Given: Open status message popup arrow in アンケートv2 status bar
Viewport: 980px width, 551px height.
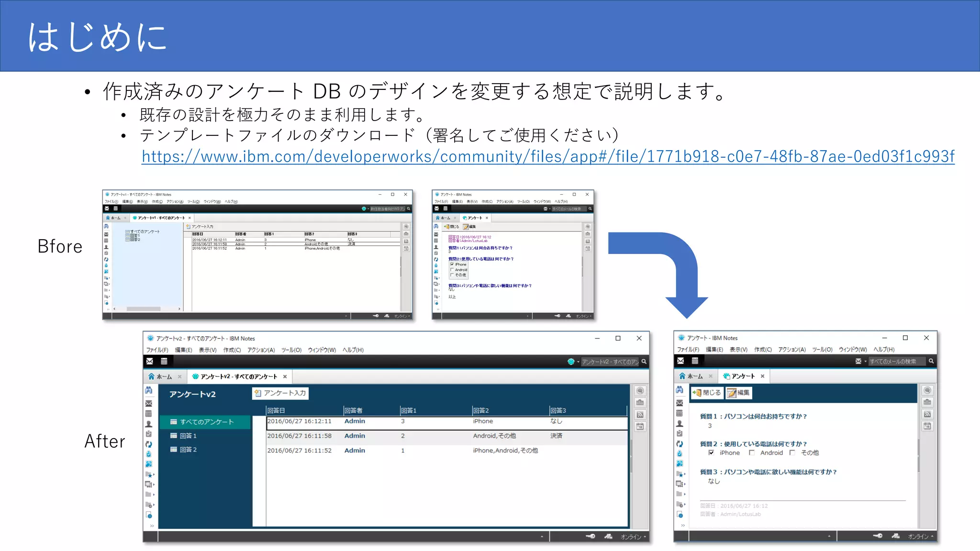Looking at the screenshot, I should click(x=542, y=537).
